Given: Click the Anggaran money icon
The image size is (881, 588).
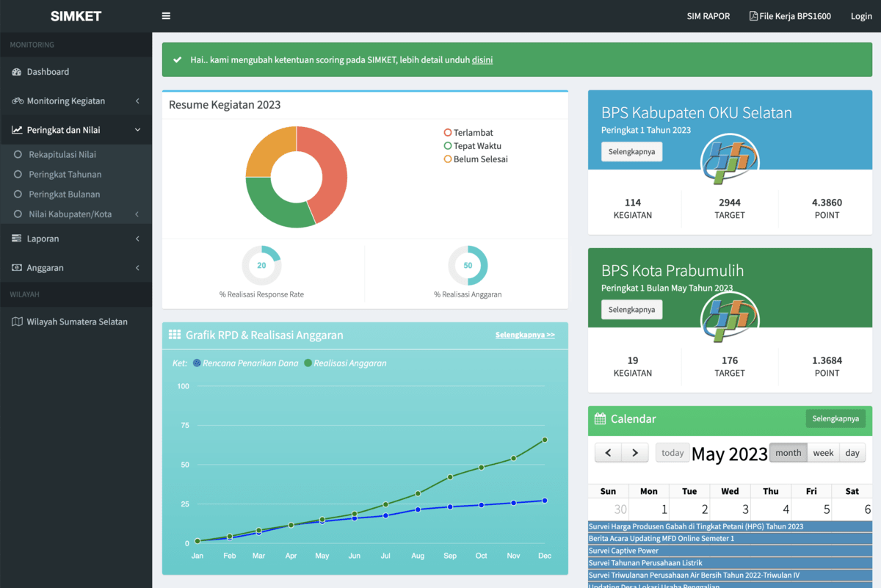Looking at the screenshot, I should point(17,268).
